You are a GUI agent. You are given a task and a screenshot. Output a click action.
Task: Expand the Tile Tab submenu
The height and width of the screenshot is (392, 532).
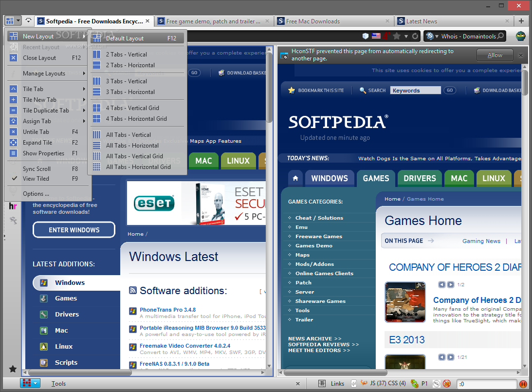click(x=48, y=89)
